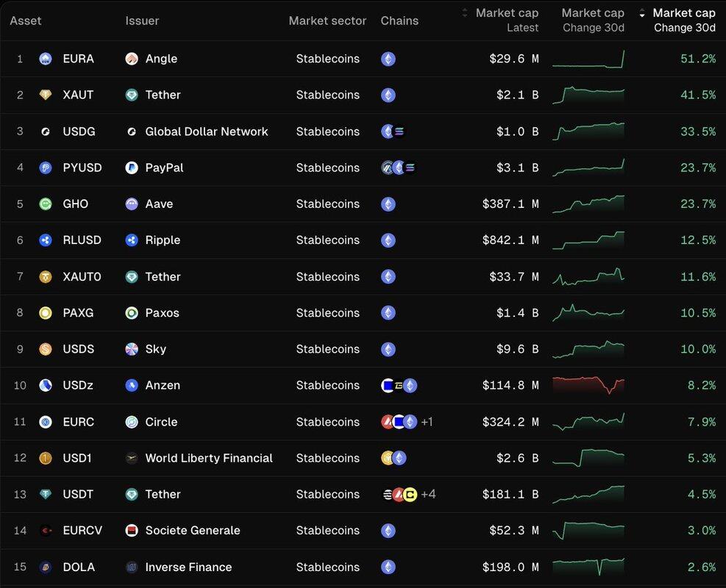The height and width of the screenshot is (588, 726).
Task: Expand the +4 chains for USDT
Action: pyautogui.click(x=428, y=495)
